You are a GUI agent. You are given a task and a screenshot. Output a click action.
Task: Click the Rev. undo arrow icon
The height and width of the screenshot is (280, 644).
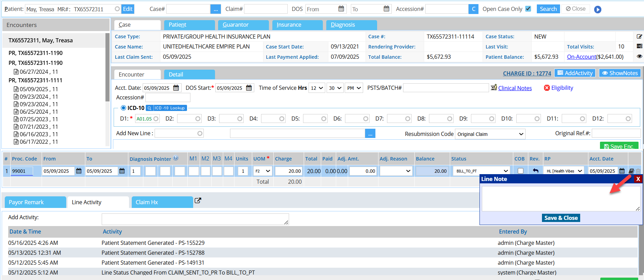535,171
